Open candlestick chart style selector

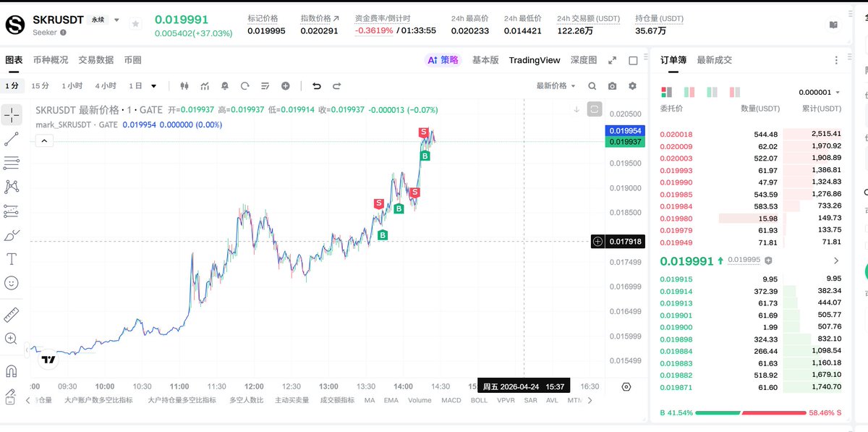(184, 85)
